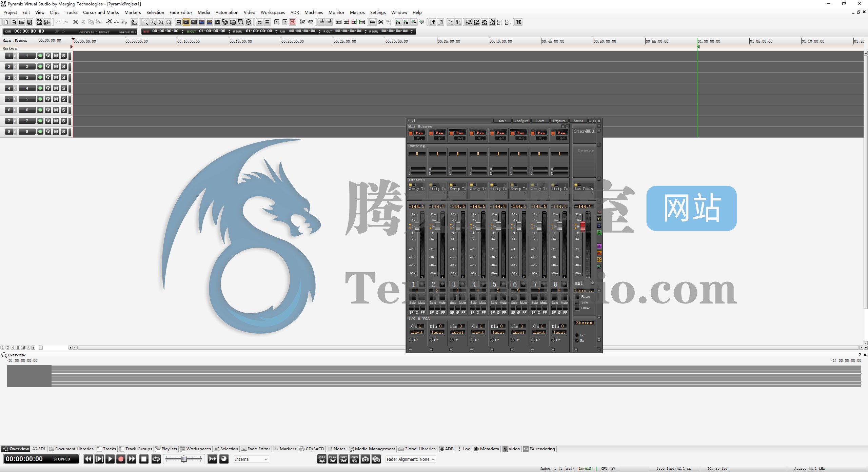This screenshot has height=472, width=868.
Task: Click Route button in mixer window
Action: click(540, 121)
